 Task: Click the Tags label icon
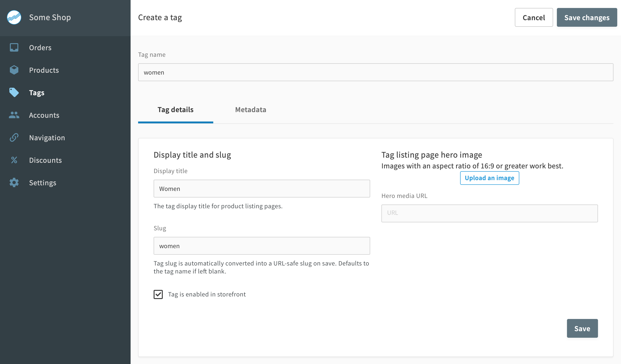[14, 93]
